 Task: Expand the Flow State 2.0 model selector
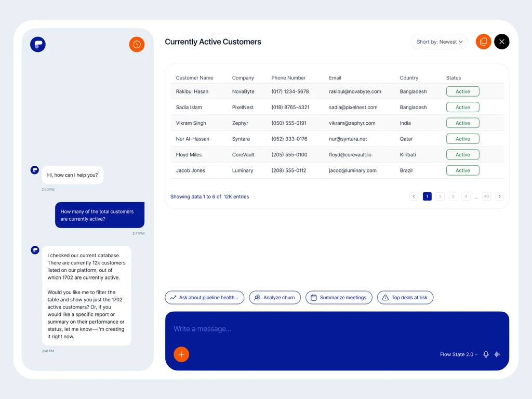(x=459, y=354)
